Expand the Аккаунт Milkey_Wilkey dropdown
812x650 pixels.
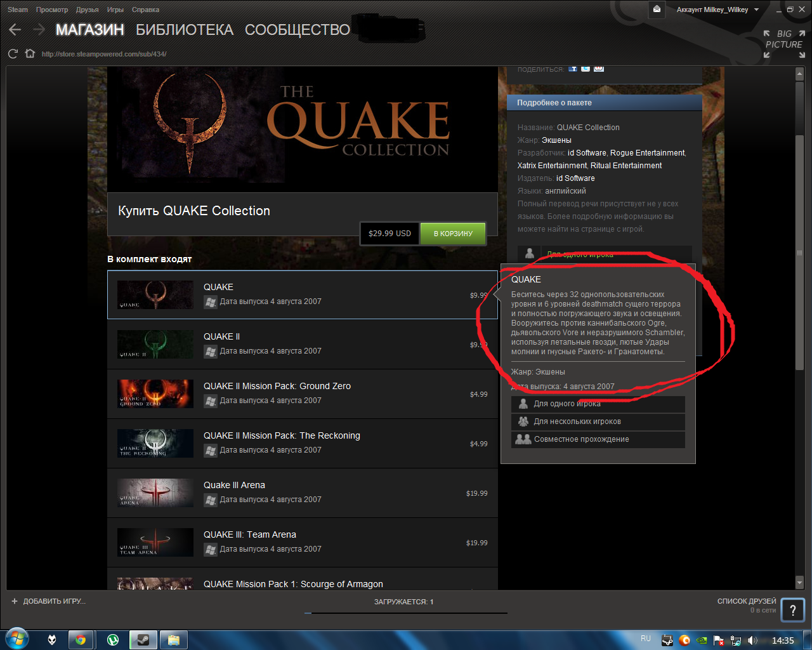point(718,10)
